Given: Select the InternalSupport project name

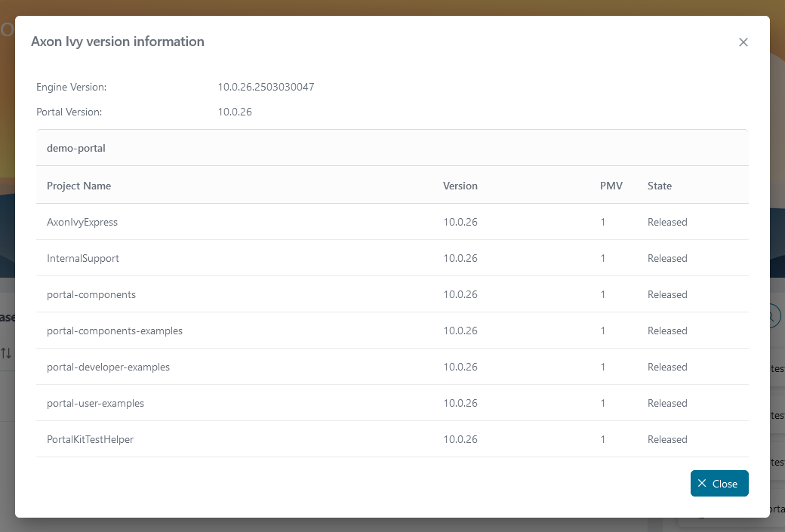Looking at the screenshot, I should tap(83, 258).
